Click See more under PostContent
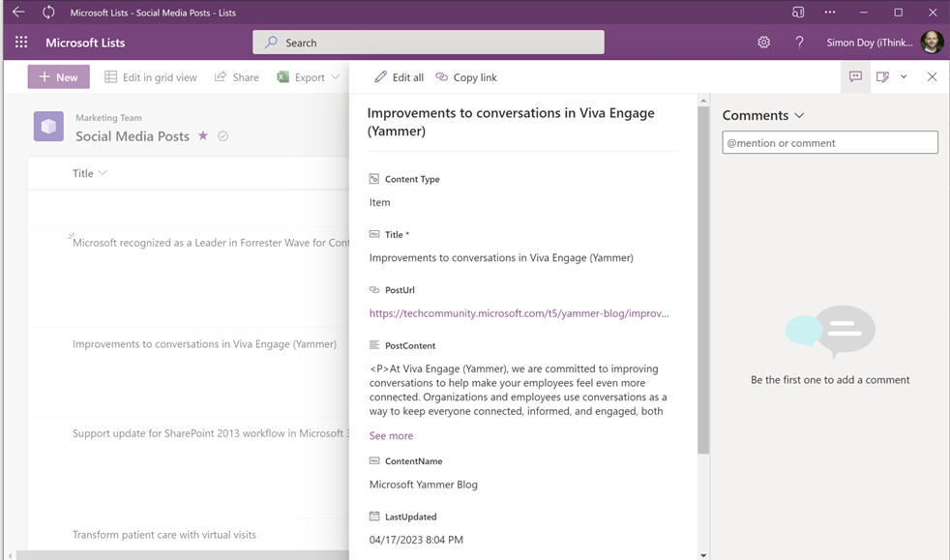The image size is (950, 560). click(x=391, y=436)
